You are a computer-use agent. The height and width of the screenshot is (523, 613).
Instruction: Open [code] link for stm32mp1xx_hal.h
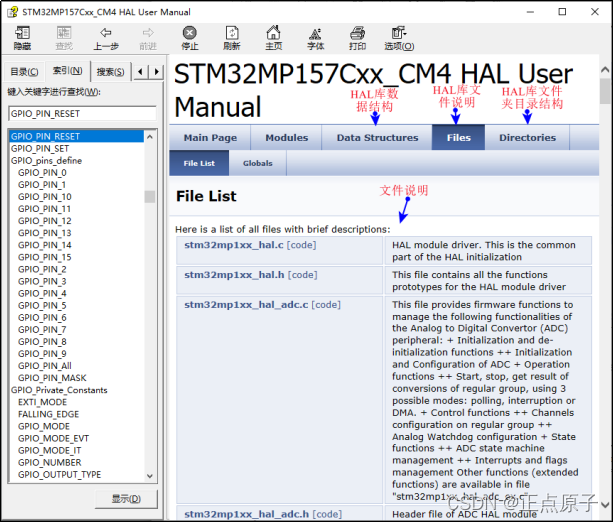tap(303, 275)
